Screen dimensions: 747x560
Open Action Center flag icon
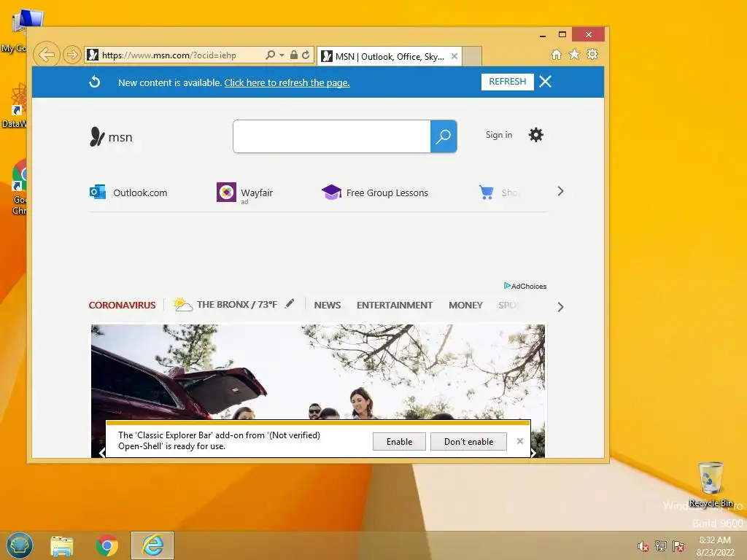678,546
